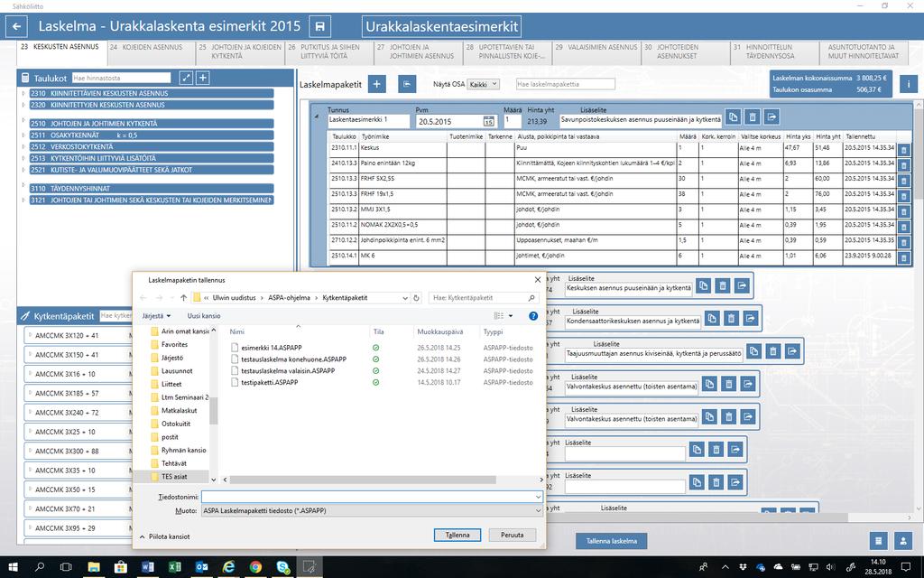Expand the 2511 Osakytkennät tree node
The height and width of the screenshot is (578, 924).
pyautogui.click(x=23, y=135)
